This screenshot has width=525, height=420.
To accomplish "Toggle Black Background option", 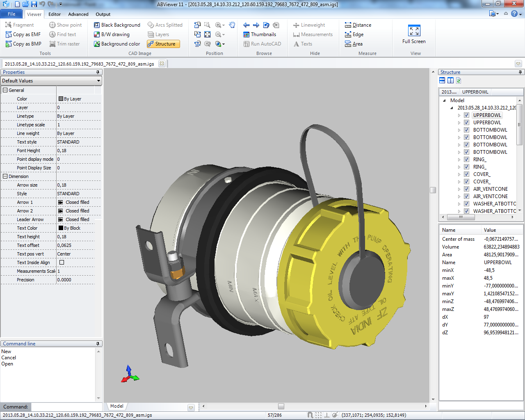I will (x=117, y=25).
